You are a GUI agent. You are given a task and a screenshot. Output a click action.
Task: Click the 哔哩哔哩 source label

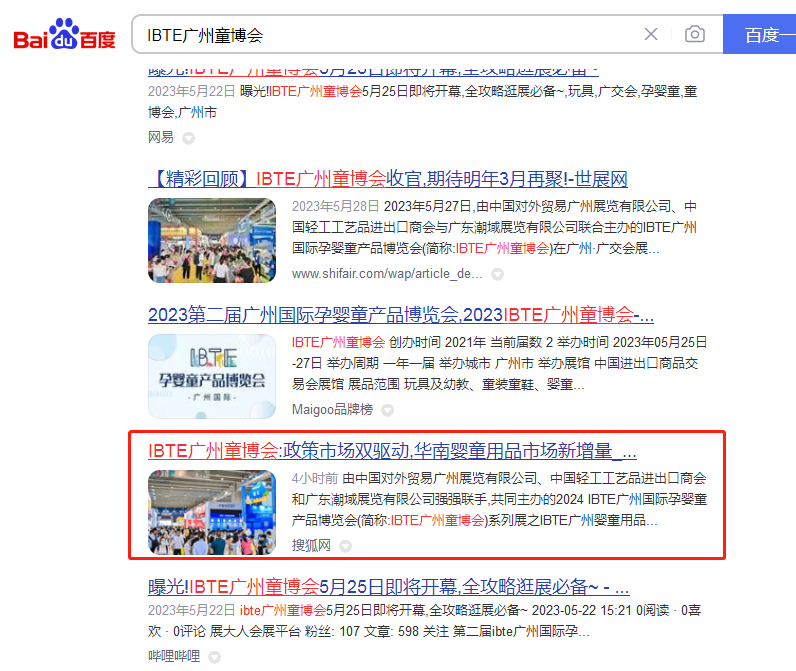click(174, 656)
